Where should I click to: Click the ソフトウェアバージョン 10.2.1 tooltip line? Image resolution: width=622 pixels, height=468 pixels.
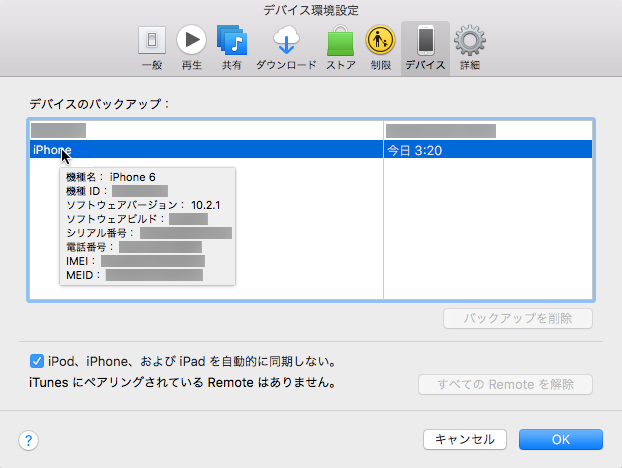[143, 205]
